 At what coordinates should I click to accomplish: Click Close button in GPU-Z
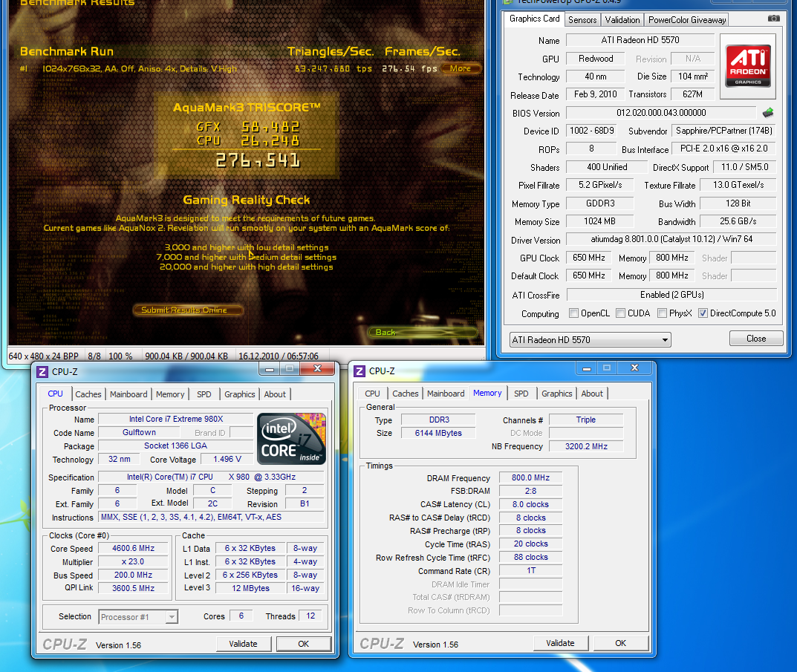pos(756,339)
